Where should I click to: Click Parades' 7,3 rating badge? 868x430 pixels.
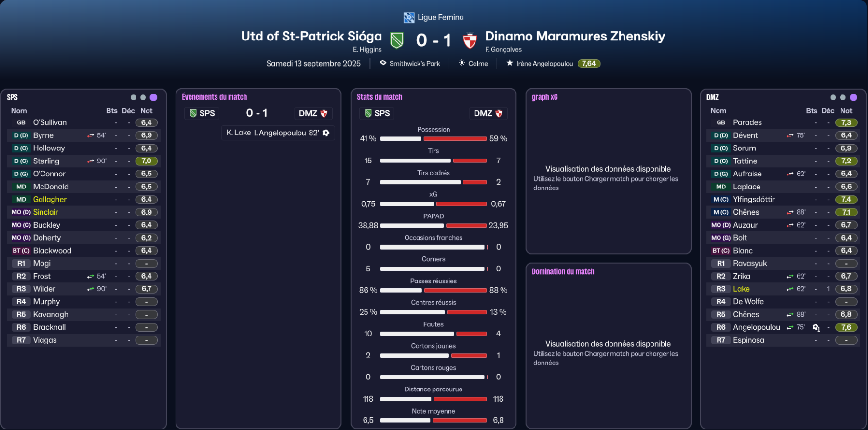(x=846, y=122)
